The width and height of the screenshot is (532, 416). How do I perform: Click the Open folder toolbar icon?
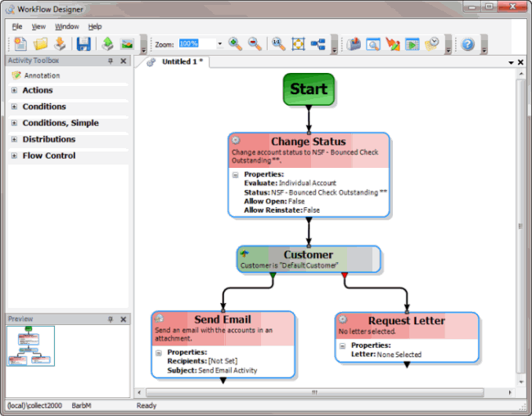pyautogui.click(x=40, y=43)
